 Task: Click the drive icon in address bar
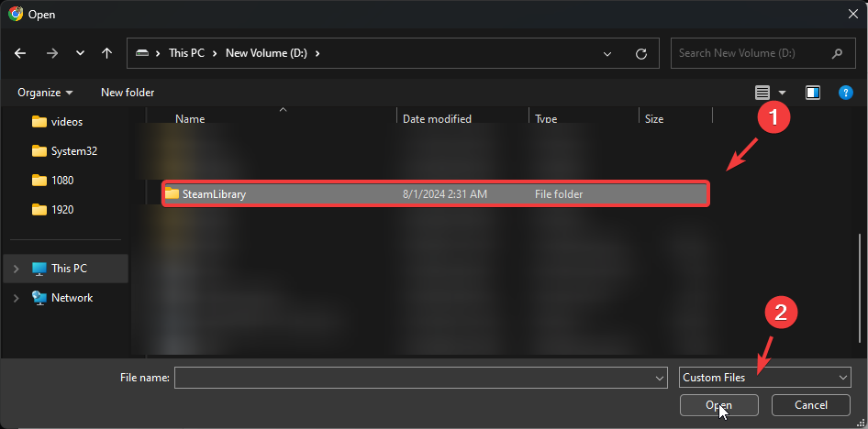click(142, 53)
